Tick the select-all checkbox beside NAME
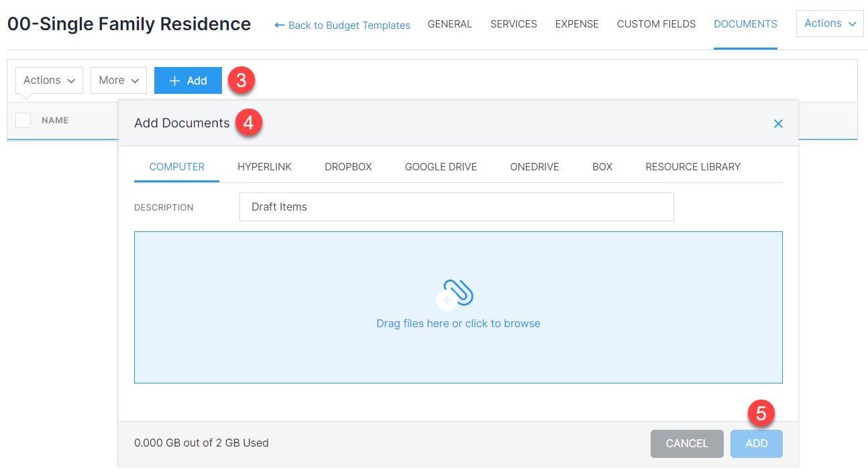 [23, 120]
